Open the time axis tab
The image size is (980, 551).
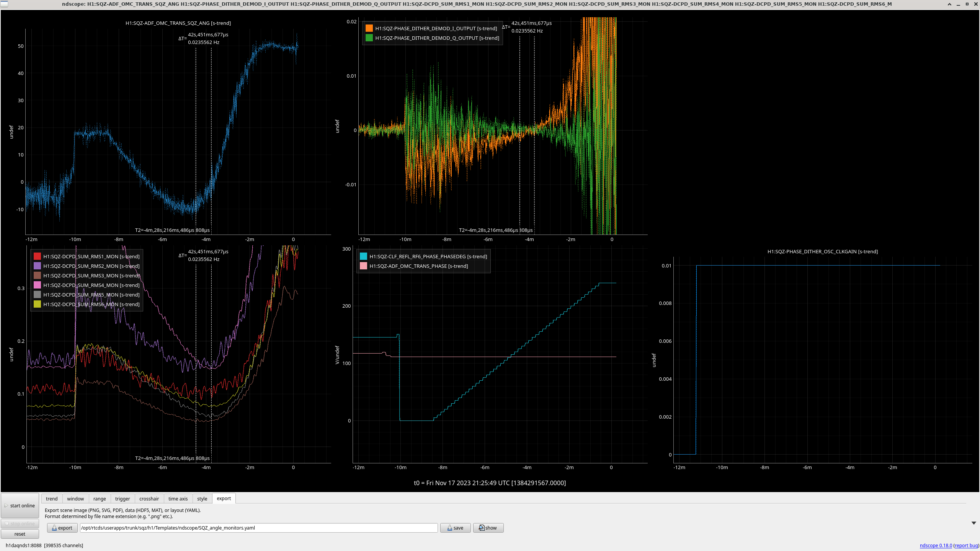(x=178, y=499)
